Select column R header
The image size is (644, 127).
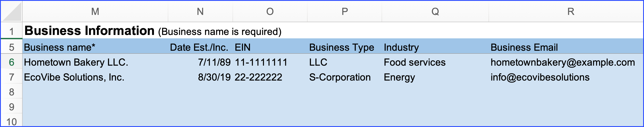click(x=571, y=12)
